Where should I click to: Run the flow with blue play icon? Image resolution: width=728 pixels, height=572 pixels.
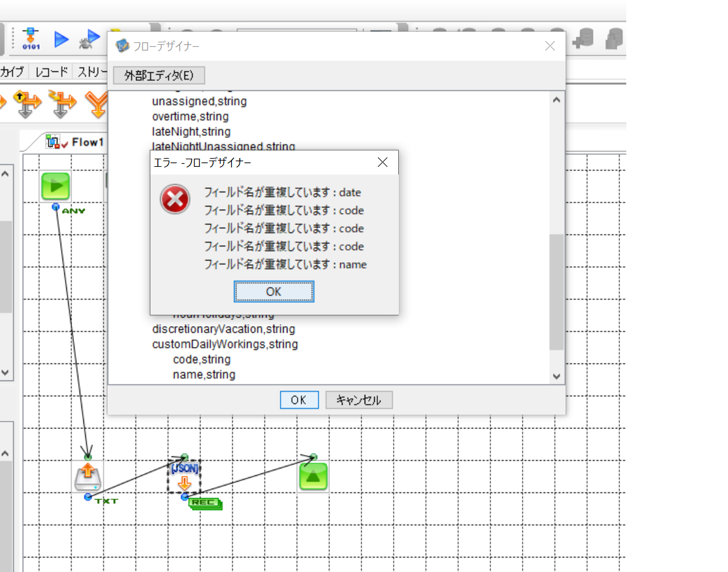click(61, 39)
